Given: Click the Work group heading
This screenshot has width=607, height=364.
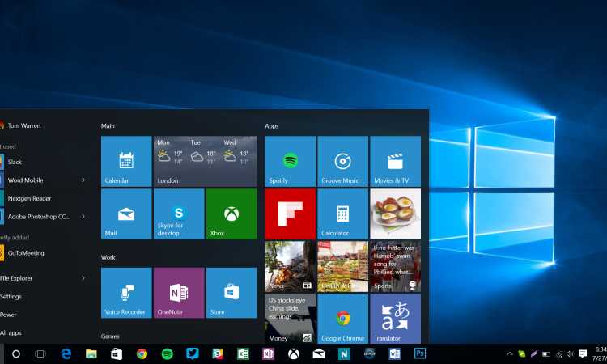Looking at the screenshot, I should tap(108, 257).
